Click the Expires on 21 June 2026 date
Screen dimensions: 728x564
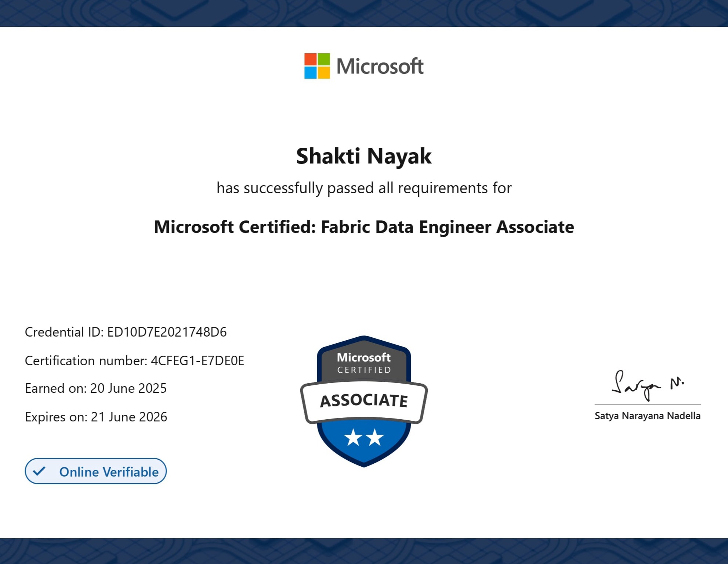pos(96,417)
